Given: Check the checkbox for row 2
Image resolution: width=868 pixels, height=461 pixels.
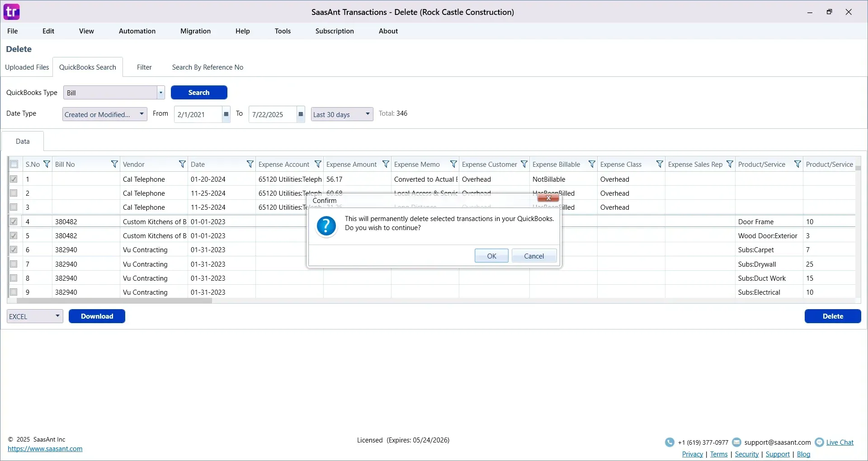Looking at the screenshot, I should coord(14,193).
